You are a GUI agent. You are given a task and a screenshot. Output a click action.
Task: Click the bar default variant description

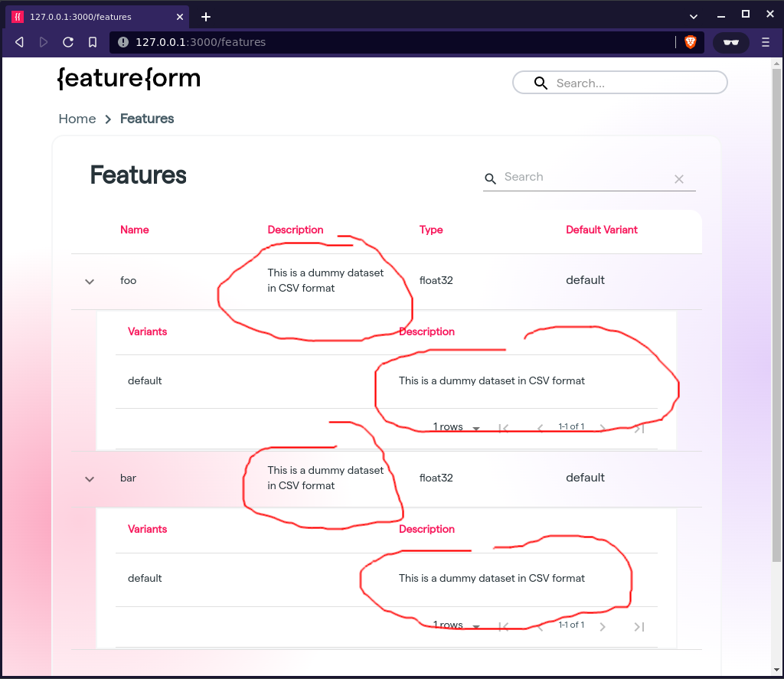click(492, 578)
